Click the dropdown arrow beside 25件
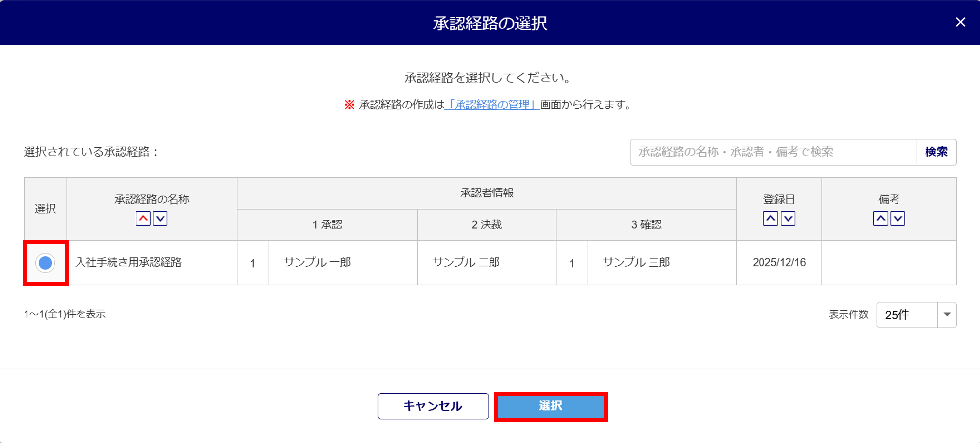 click(947, 315)
